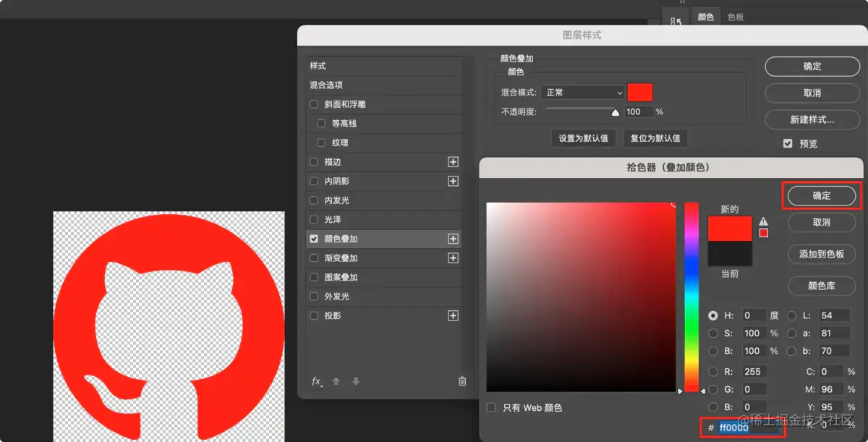Open the 混合模式 dropdown showing 正常
The width and height of the screenshot is (868, 442).
(583, 93)
